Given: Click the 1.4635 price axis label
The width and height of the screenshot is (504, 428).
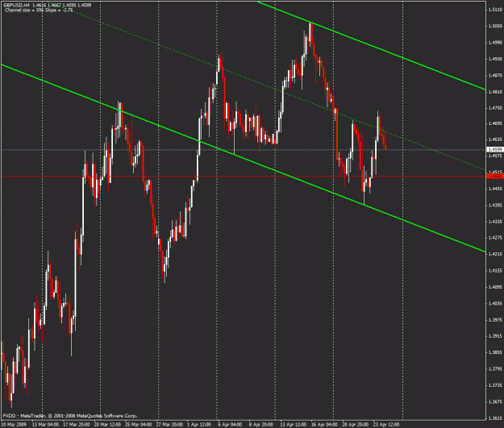Looking at the screenshot, I should pyautogui.click(x=495, y=139).
